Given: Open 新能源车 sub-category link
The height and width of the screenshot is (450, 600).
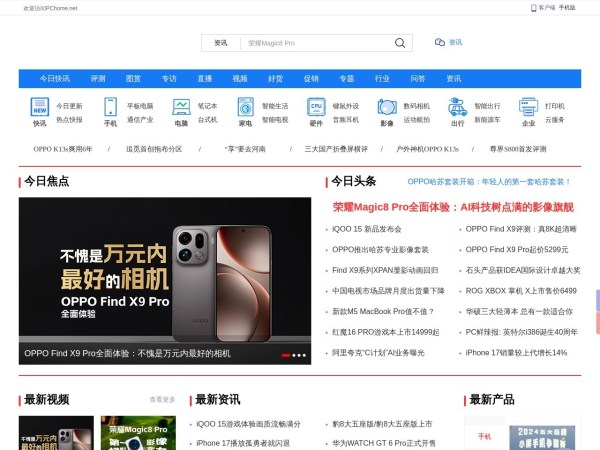Looking at the screenshot, I should click(487, 120).
